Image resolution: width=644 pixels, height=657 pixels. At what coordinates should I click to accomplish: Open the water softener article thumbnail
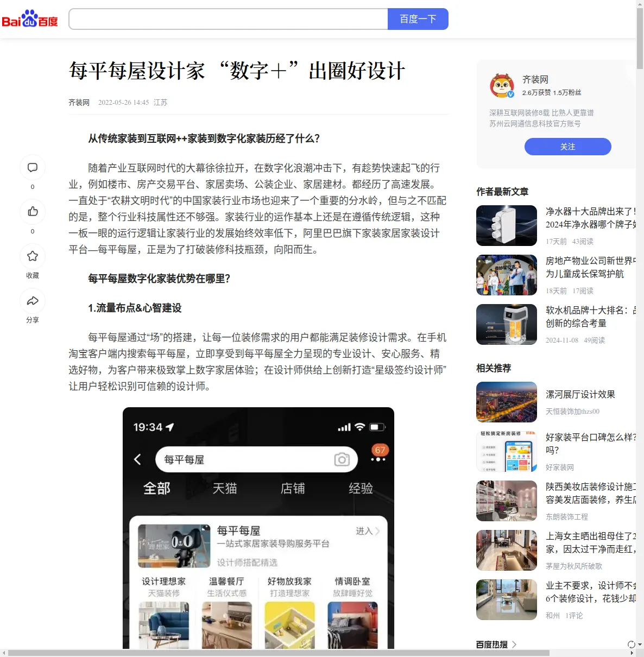[x=507, y=324]
